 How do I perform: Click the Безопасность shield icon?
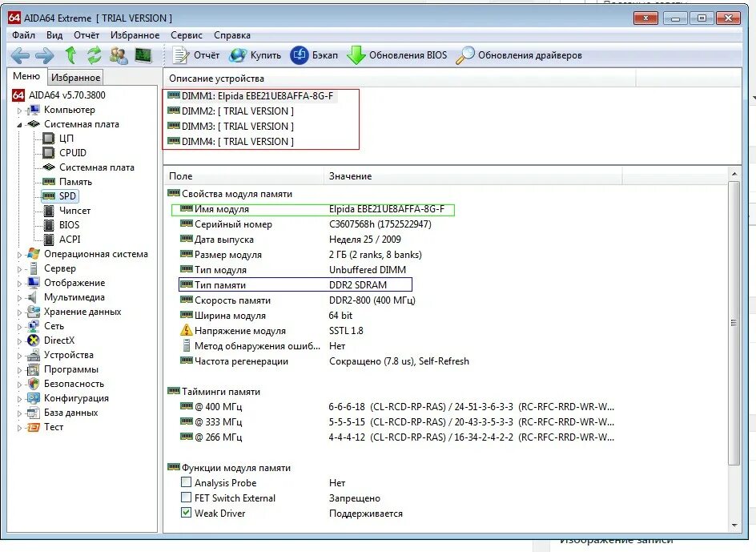click(x=34, y=384)
